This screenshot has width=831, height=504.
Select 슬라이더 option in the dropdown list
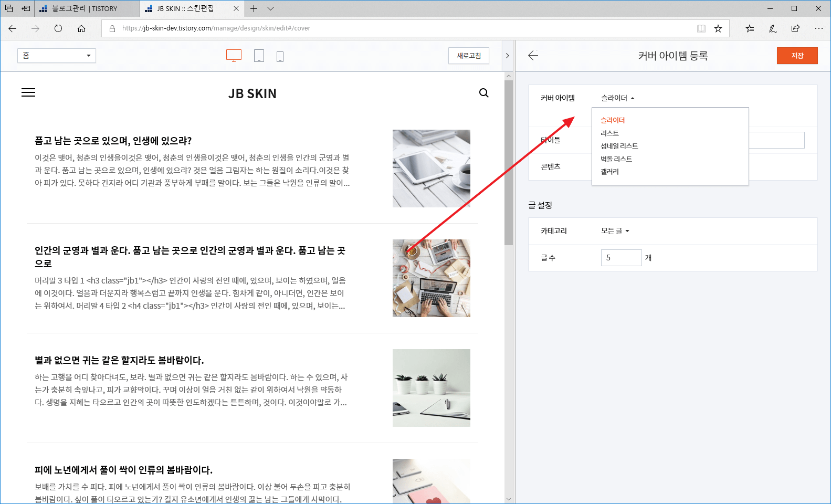point(613,120)
